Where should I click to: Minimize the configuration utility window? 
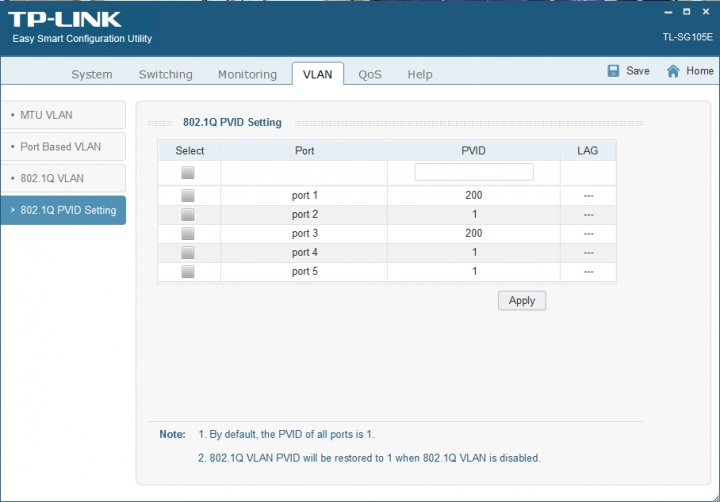coord(668,12)
